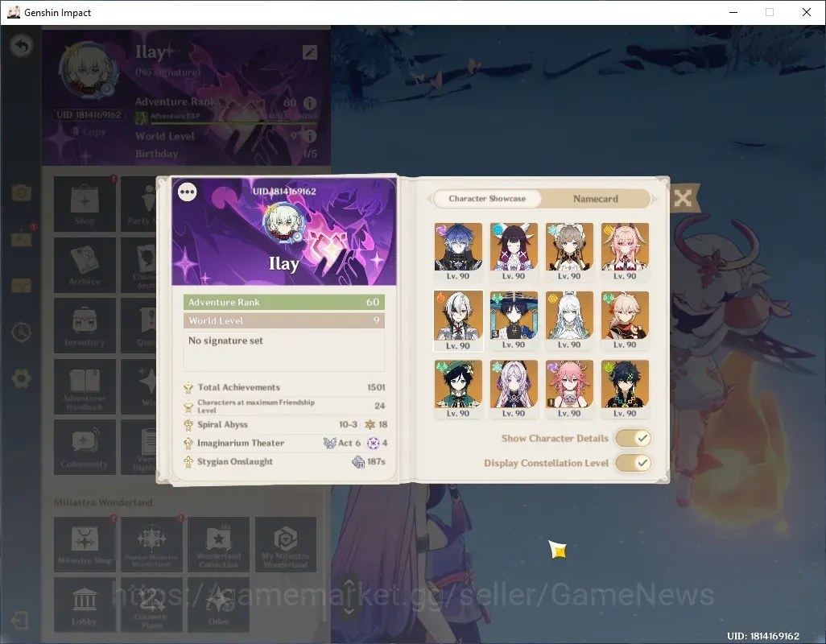This screenshot has width=826, height=644.
Task: Open the Miliastra Shop tile
Action: [x=85, y=544]
